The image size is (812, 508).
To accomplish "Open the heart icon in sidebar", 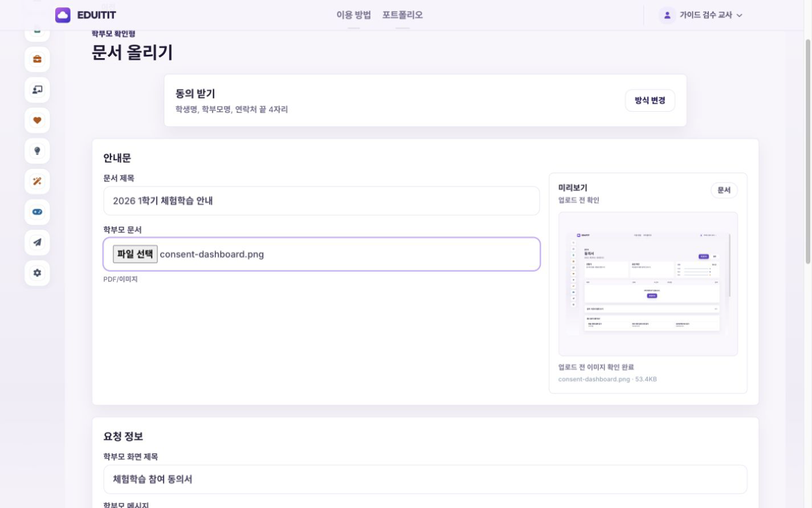I will (37, 120).
